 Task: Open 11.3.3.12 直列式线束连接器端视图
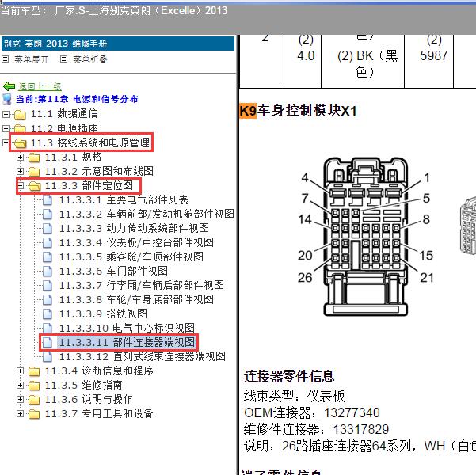point(143,357)
